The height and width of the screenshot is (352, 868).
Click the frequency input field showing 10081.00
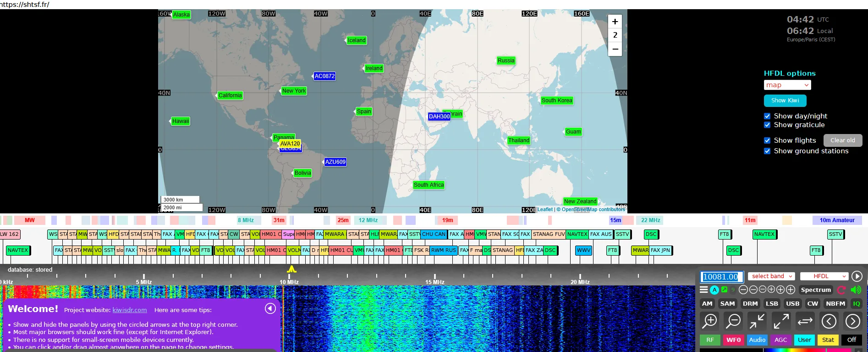pyautogui.click(x=721, y=277)
